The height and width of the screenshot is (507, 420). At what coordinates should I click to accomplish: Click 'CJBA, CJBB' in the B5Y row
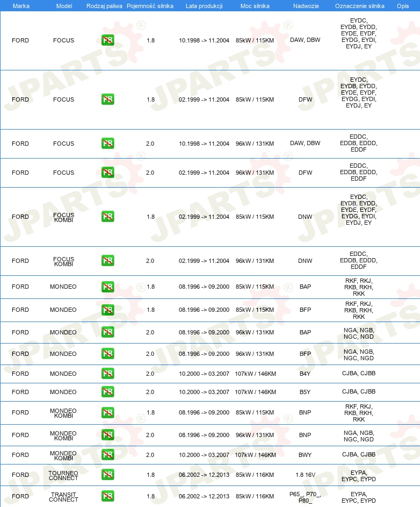pyautogui.click(x=359, y=391)
